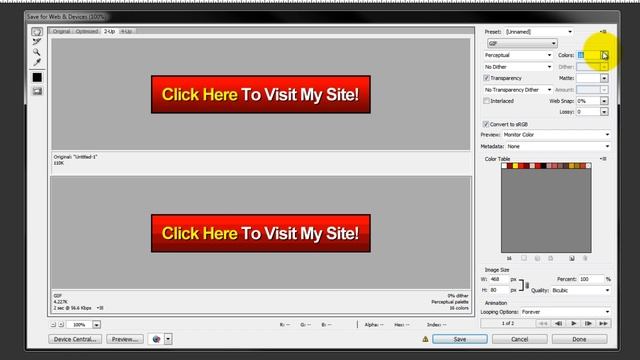The height and width of the screenshot is (360, 640).
Task: Click delete selected colors trash icon
Action: (x=585, y=258)
